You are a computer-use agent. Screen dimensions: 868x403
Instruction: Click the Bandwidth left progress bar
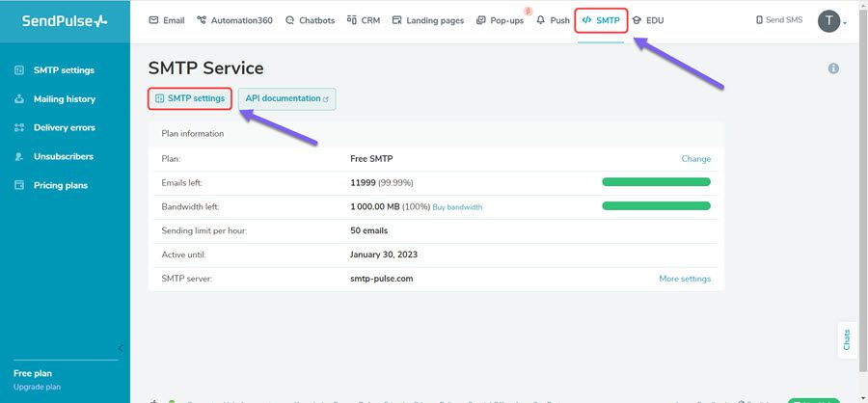[656, 206]
